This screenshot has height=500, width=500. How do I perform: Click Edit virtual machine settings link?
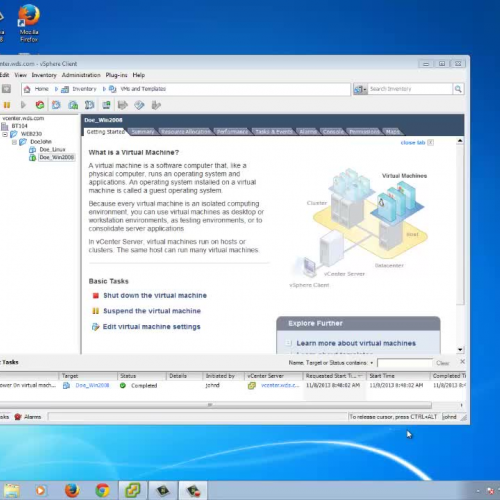152,327
